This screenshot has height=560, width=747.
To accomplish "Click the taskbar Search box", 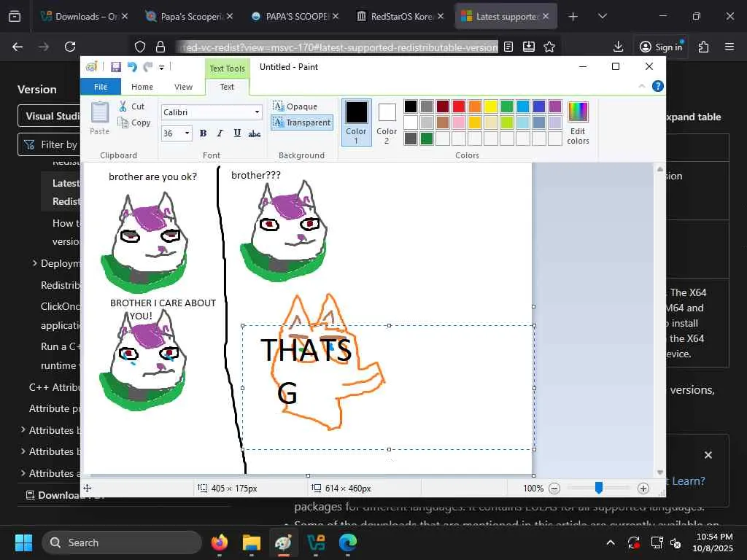I will pyautogui.click(x=122, y=542).
